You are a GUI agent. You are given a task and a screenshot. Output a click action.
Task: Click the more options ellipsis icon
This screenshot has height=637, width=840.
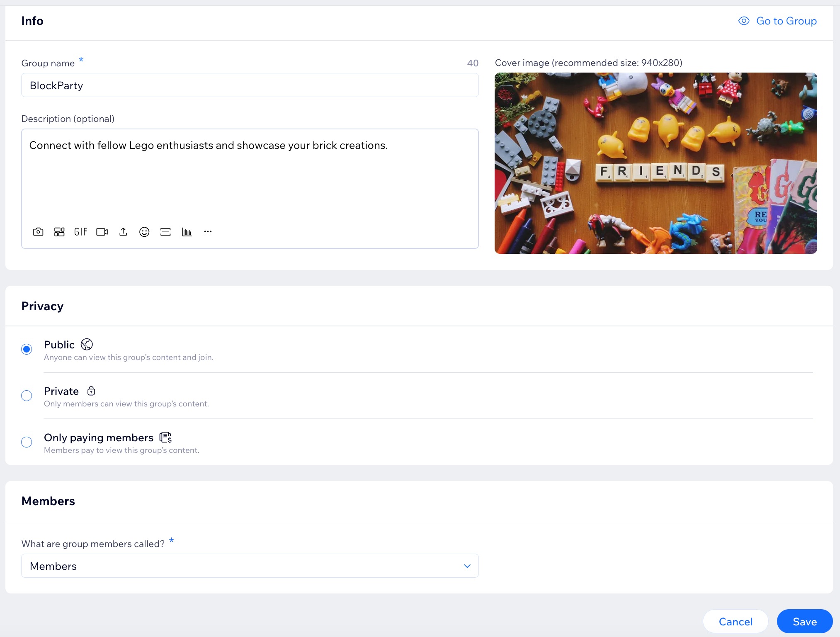[x=207, y=232]
